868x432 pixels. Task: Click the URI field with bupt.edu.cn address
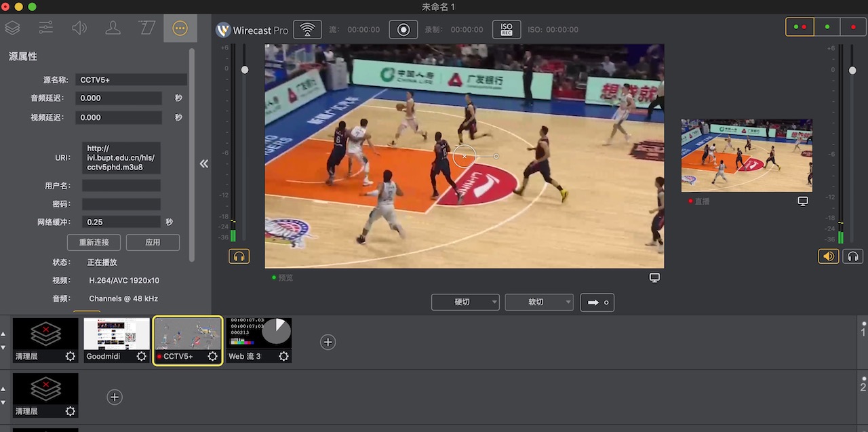point(121,157)
